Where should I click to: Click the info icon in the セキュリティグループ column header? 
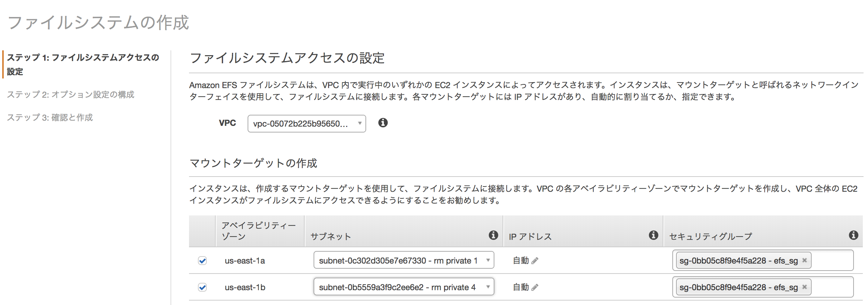tap(854, 235)
